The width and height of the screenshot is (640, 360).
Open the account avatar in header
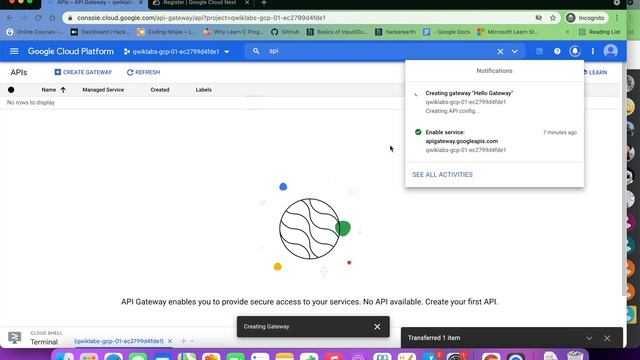[x=611, y=51]
